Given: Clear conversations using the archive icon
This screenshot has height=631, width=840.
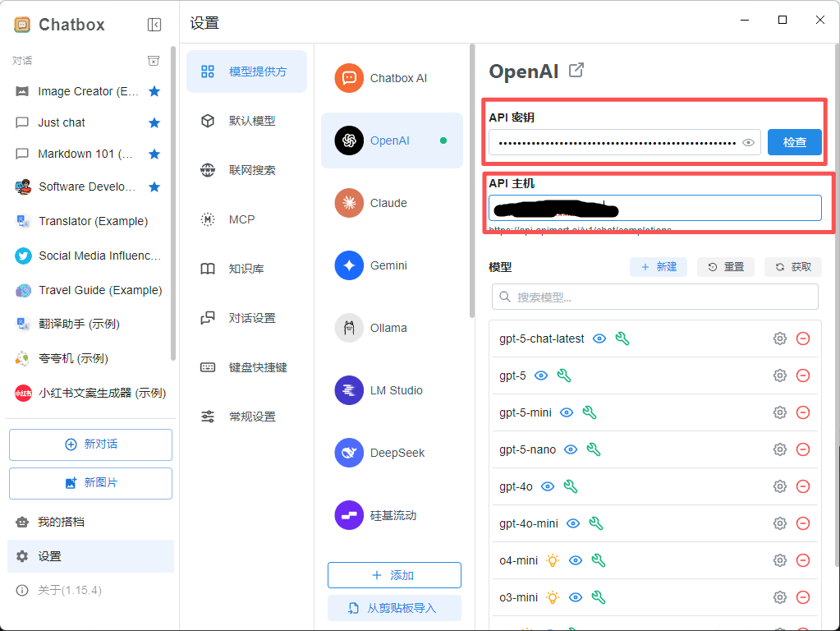Looking at the screenshot, I should point(154,61).
